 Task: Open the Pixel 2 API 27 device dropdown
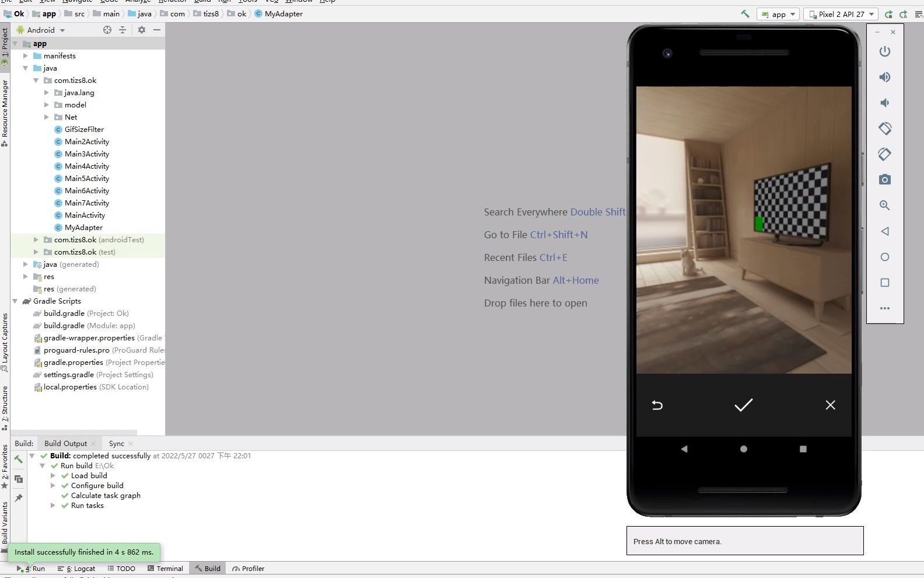pos(841,14)
